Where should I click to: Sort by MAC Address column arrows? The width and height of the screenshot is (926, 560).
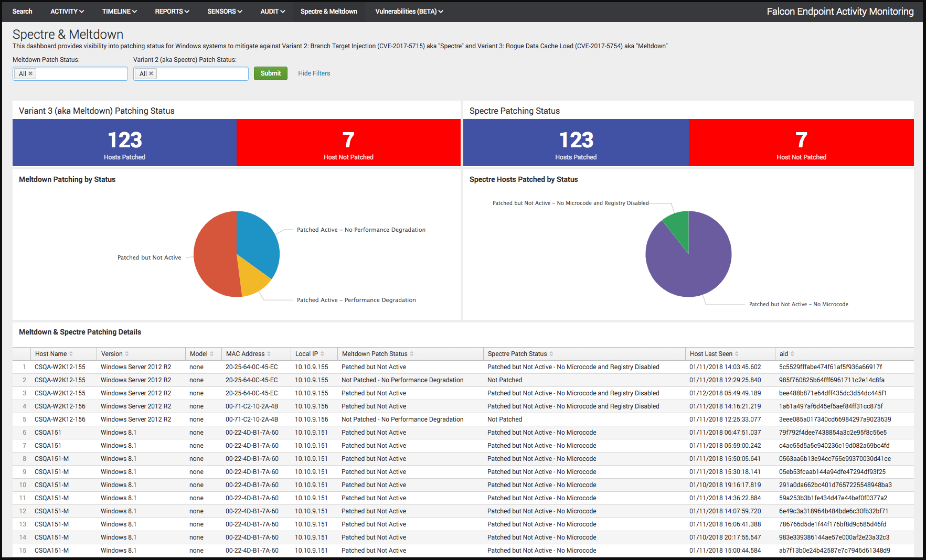pyautogui.click(x=269, y=354)
